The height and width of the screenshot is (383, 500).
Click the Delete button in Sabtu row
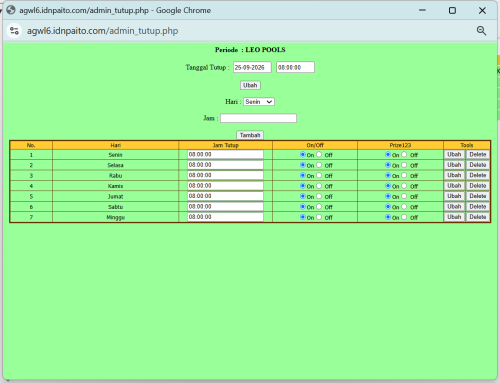478,206
